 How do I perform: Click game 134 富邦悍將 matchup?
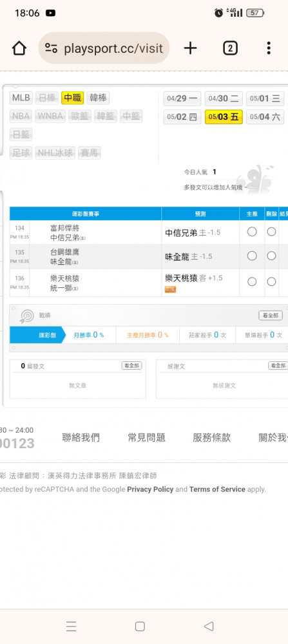point(68,232)
